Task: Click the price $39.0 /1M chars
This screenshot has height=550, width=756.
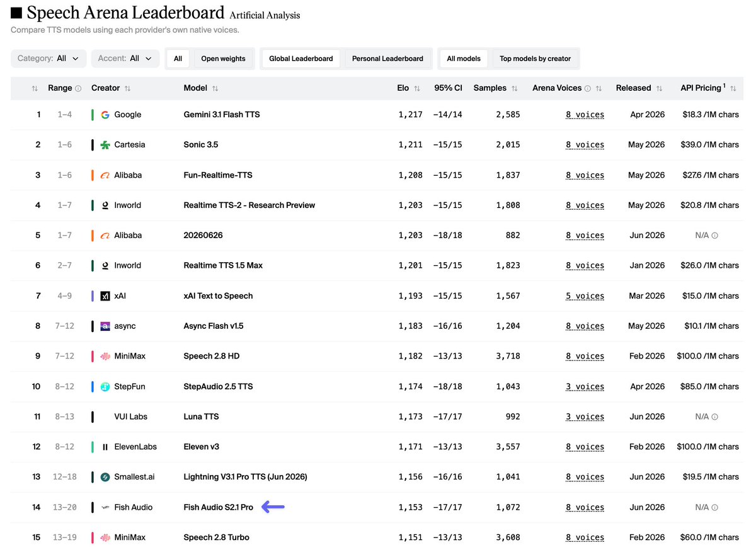Action: [x=711, y=145]
